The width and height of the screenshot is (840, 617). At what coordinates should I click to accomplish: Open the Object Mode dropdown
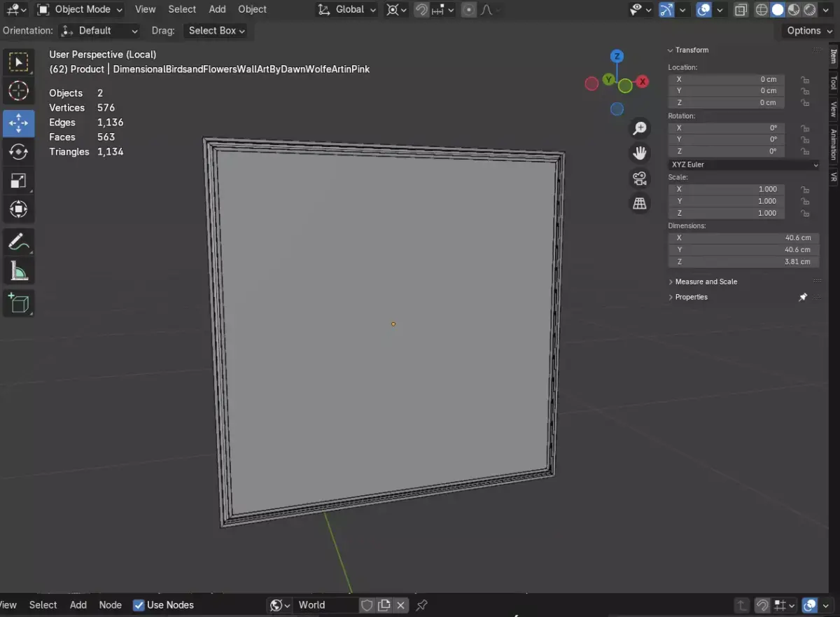point(79,10)
